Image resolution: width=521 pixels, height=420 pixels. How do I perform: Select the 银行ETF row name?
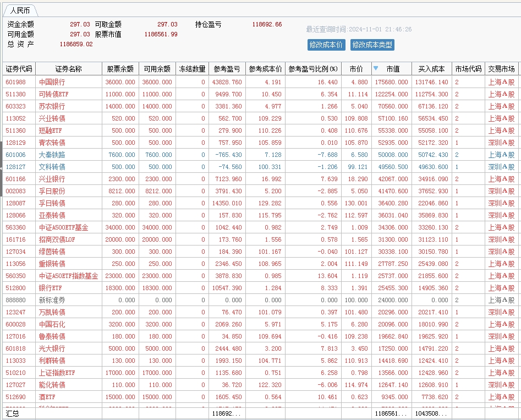click(x=50, y=288)
